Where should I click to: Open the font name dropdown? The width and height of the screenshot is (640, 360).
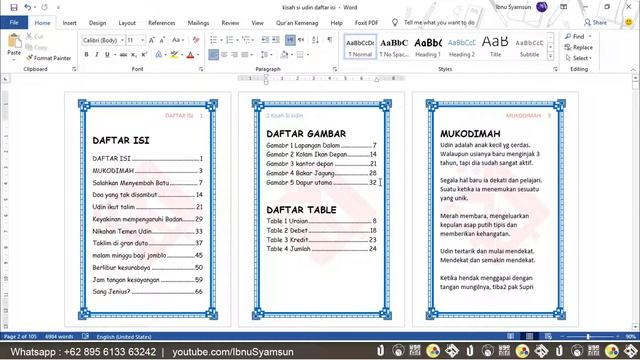(x=122, y=40)
